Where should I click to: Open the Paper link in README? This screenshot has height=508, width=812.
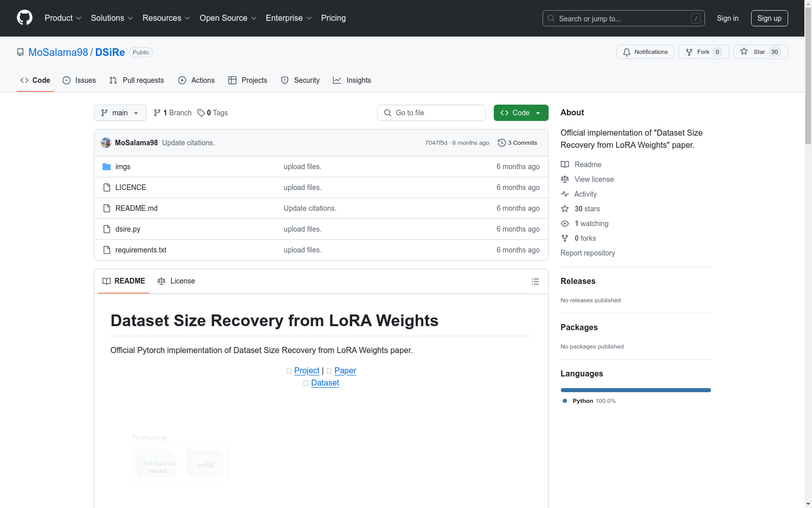(345, 371)
